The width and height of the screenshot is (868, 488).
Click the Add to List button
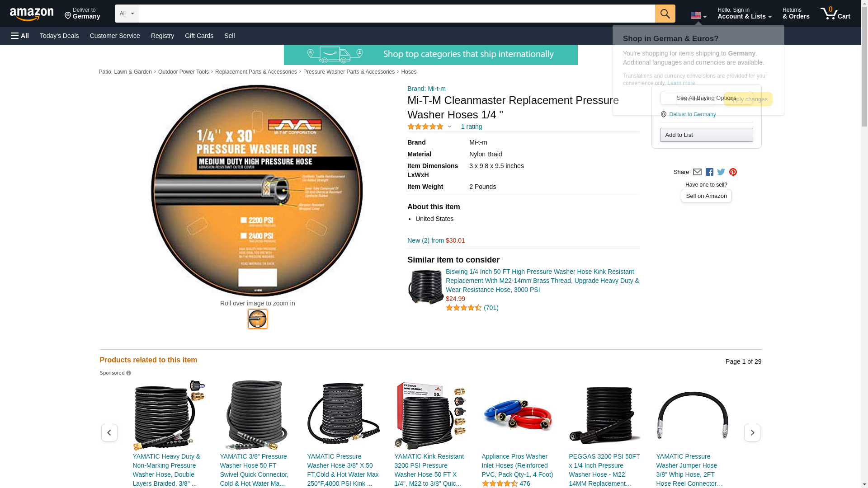(x=706, y=135)
